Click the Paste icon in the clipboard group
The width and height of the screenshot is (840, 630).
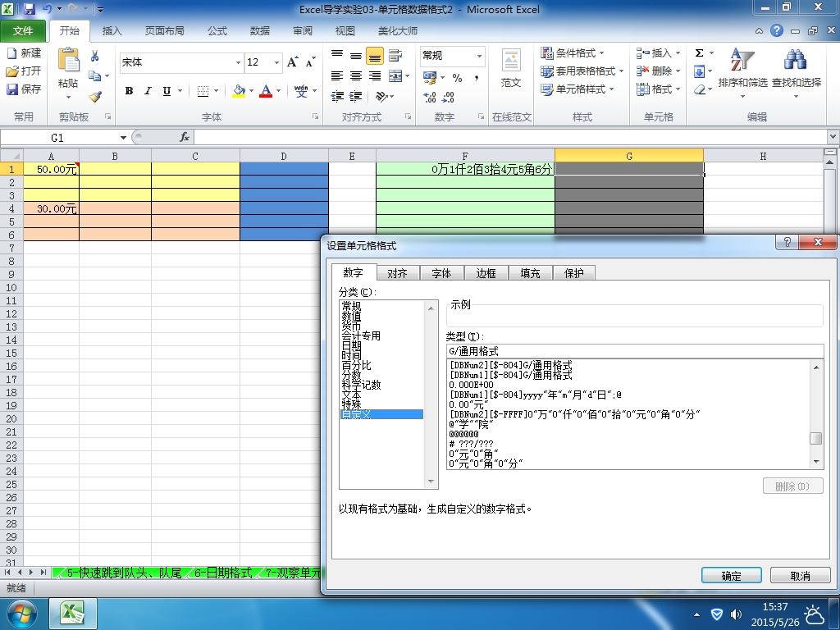click(x=68, y=61)
